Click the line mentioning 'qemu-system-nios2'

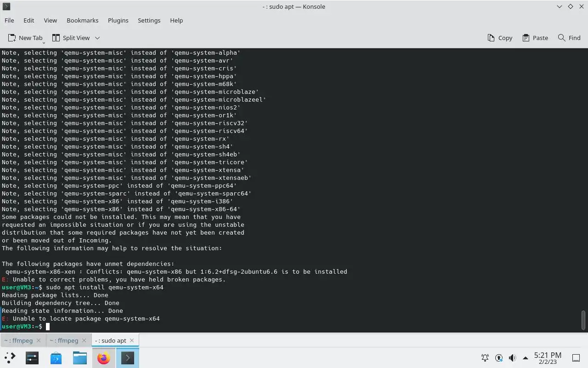[x=121, y=107]
